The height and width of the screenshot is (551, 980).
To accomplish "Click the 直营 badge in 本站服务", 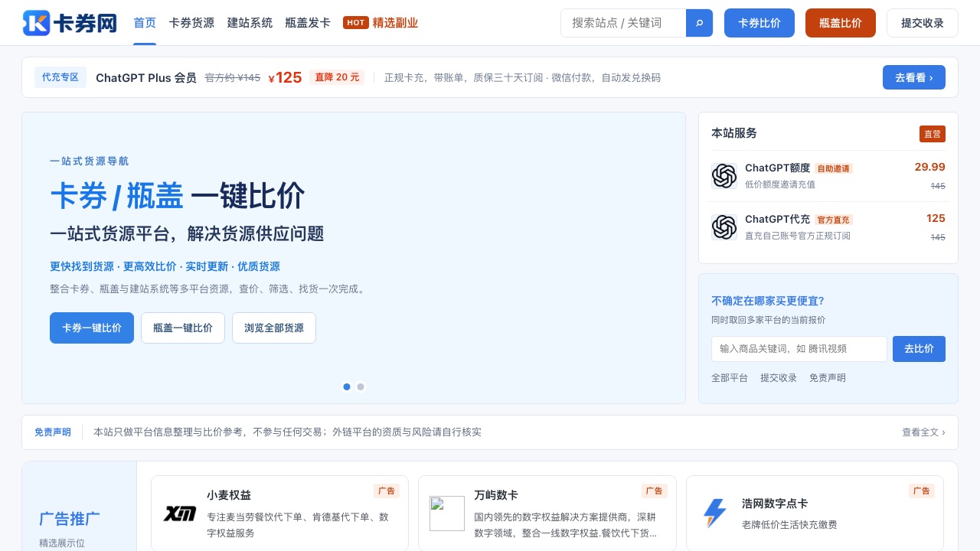I will pyautogui.click(x=933, y=134).
